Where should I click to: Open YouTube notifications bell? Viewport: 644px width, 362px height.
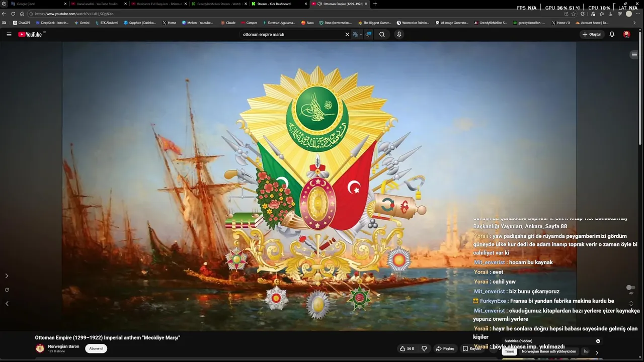[612, 34]
